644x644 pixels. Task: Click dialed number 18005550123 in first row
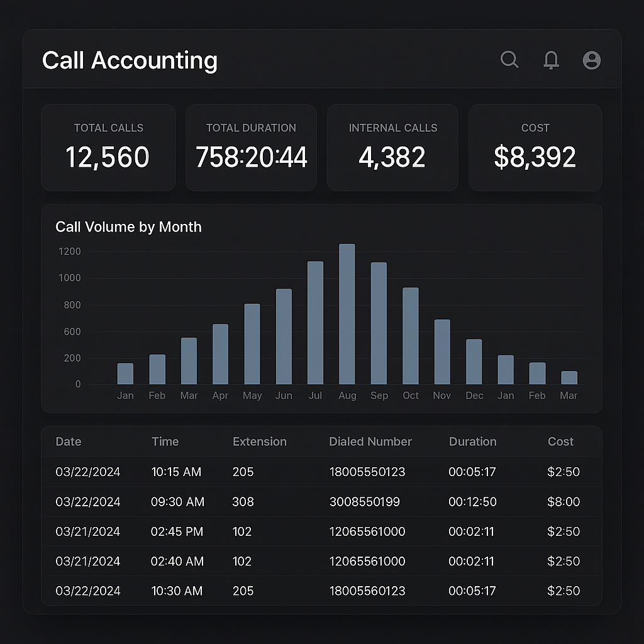click(x=367, y=472)
